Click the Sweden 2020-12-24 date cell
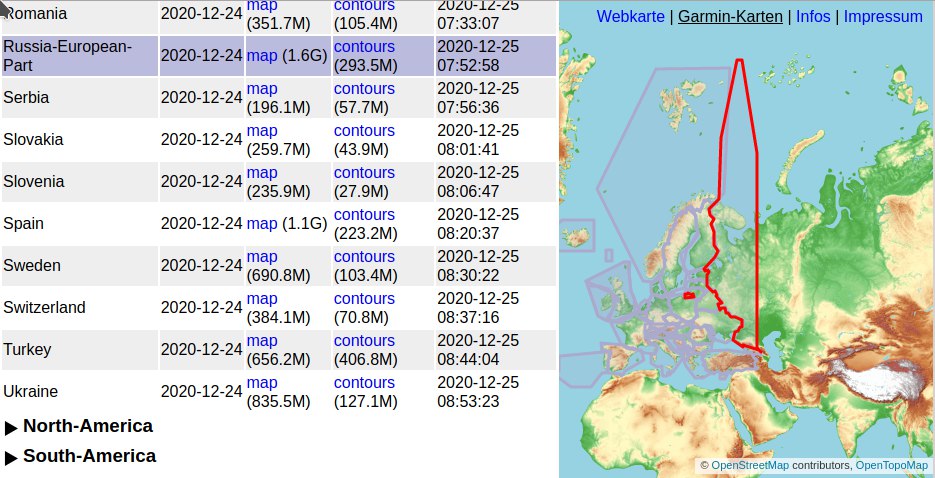Viewport: 935px width, 478px height. (202, 266)
